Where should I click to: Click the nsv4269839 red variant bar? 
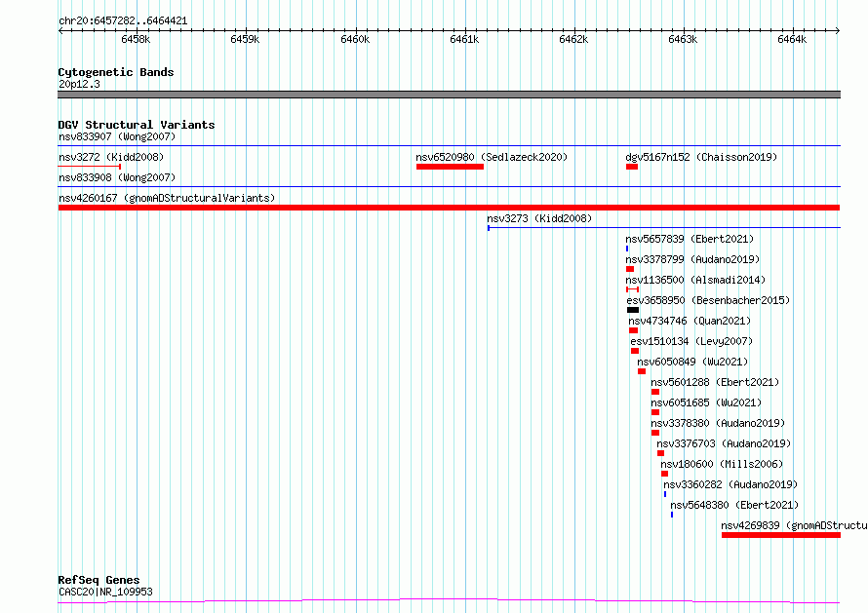click(781, 535)
